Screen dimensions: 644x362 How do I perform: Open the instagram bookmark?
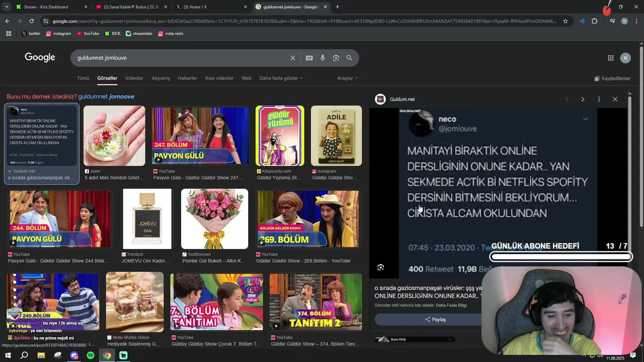(x=58, y=34)
